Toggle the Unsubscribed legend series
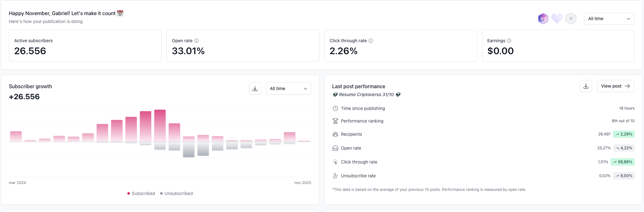Image resolution: width=644 pixels, height=212 pixels. (x=176, y=193)
